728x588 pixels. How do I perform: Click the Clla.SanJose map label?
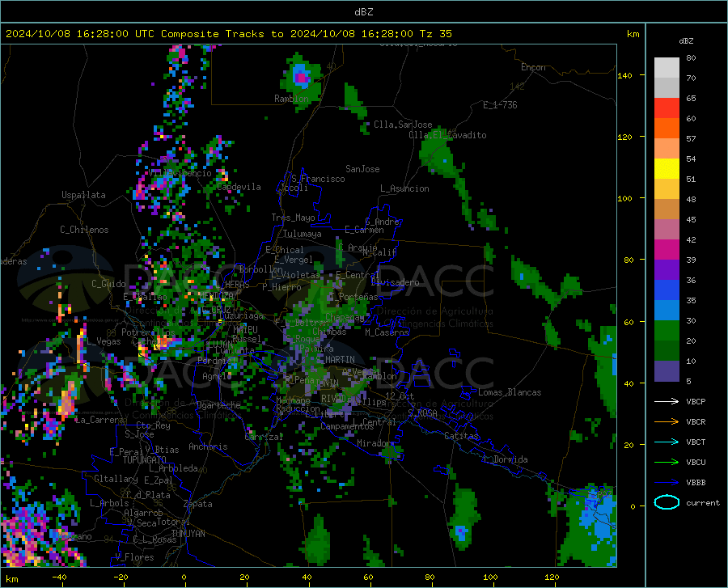click(403, 125)
